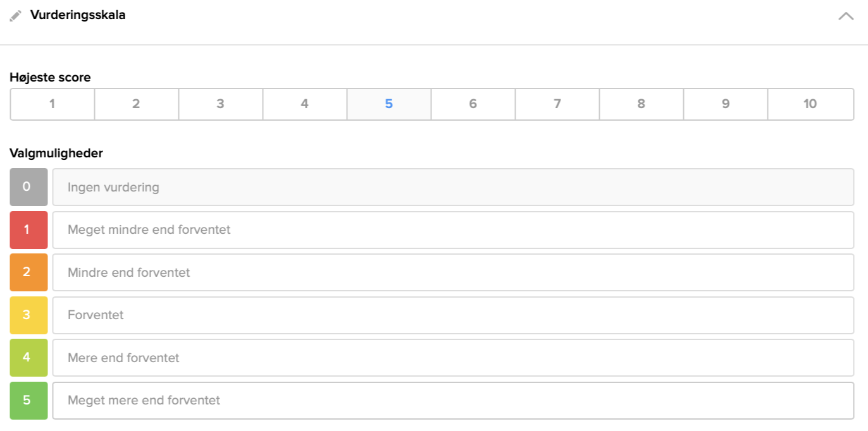Click the pencil edit icon beside Vurderingsskala

pos(16,16)
